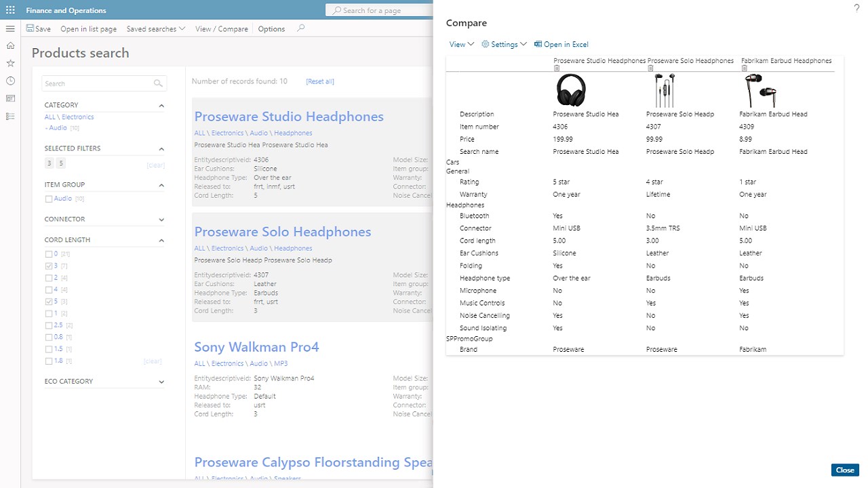Click warranty value Lifetime
The width and height of the screenshot is (868, 488).
coord(658,195)
